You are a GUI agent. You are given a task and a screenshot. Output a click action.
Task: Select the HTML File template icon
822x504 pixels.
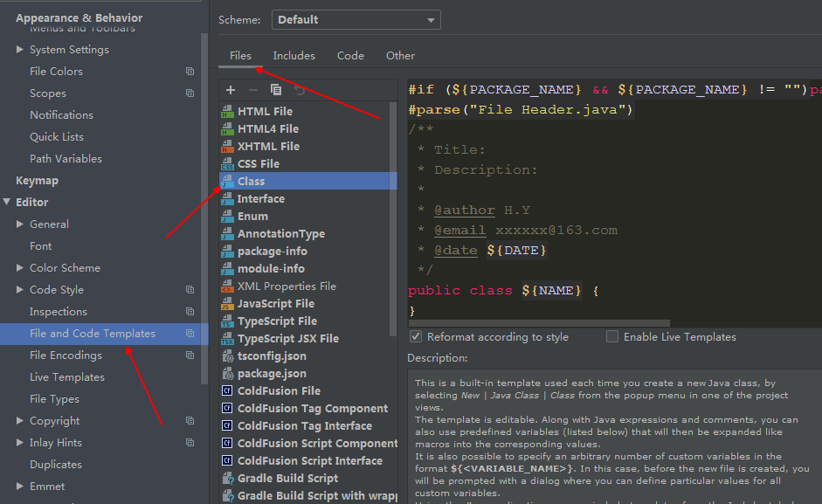(227, 111)
